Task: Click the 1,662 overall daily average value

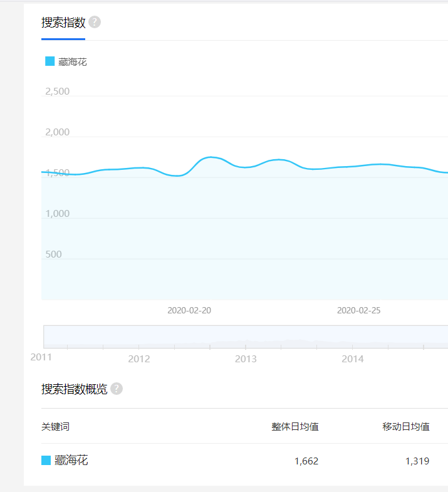Action: pyautogui.click(x=306, y=461)
